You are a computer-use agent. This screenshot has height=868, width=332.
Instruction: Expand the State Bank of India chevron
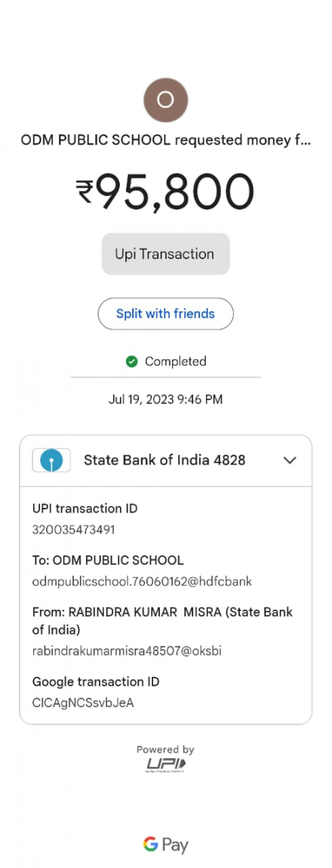click(x=290, y=460)
